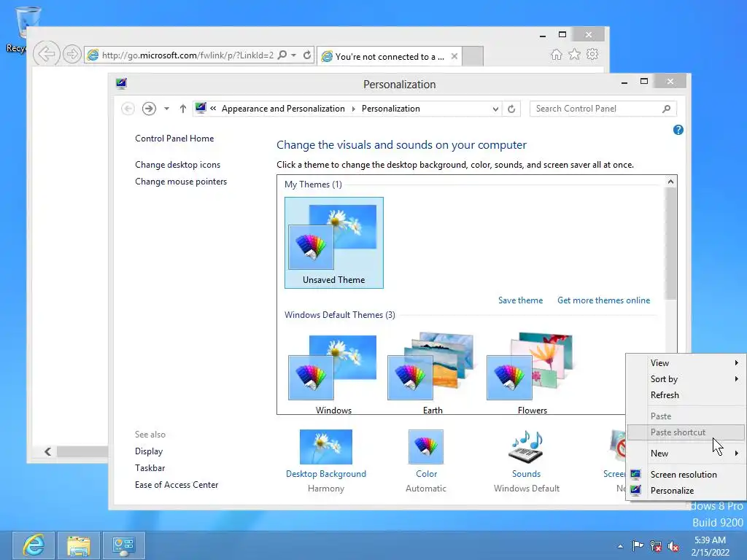Click the 'Save theme' link
Image resolution: width=747 pixels, height=560 pixels.
(x=520, y=300)
